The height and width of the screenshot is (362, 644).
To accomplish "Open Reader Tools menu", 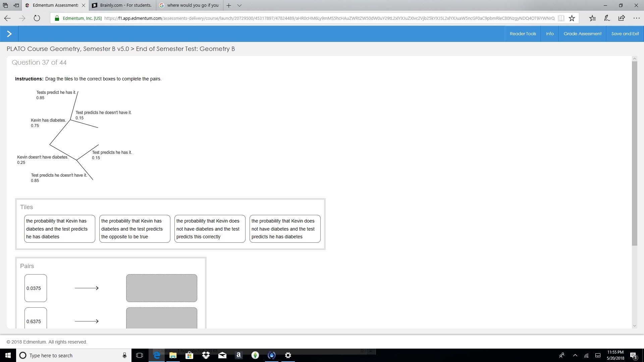I will point(523,34).
